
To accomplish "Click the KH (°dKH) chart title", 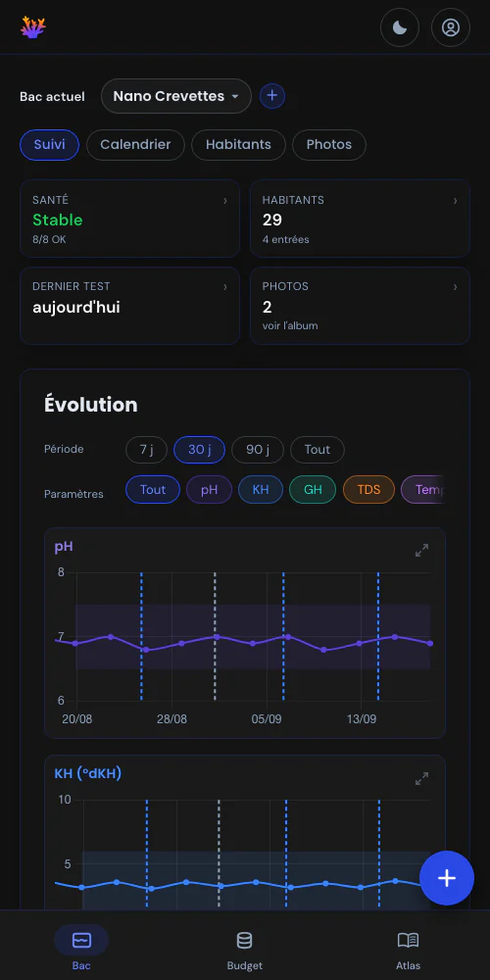I will pyautogui.click(x=88, y=774).
